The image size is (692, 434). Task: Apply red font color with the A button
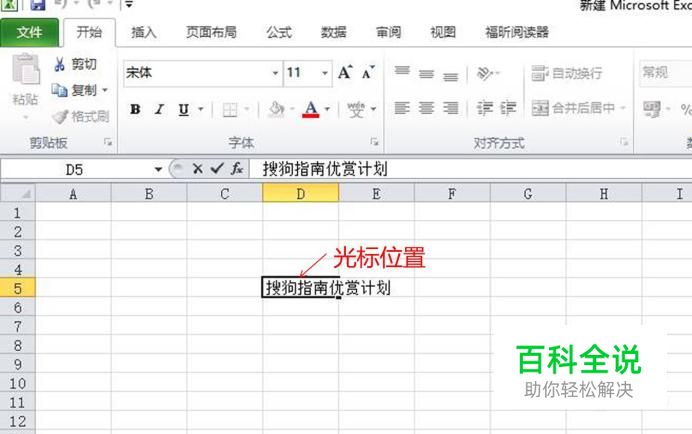pos(311,109)
